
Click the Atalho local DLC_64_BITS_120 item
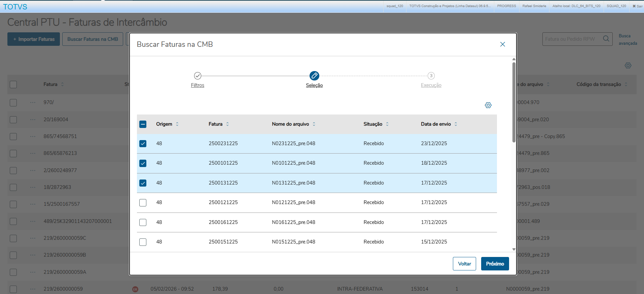(x=576, y=6)
